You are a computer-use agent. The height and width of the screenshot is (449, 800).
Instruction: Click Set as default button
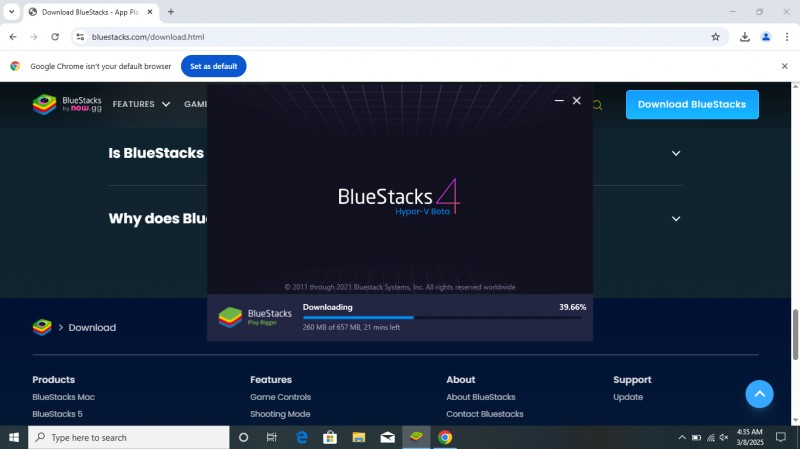[213, 66]
